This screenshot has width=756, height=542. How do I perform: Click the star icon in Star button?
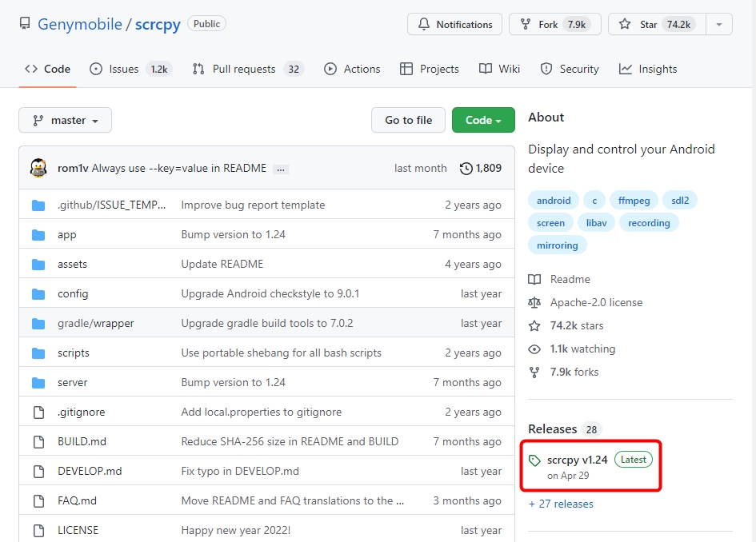tap(625, 24)
